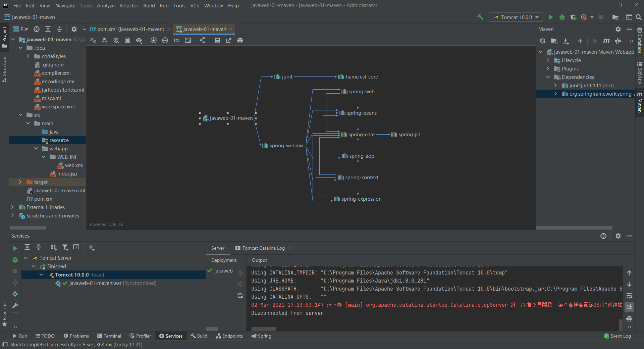Open the Event Log
Screen dimensions: 644x349
[617, 336]
